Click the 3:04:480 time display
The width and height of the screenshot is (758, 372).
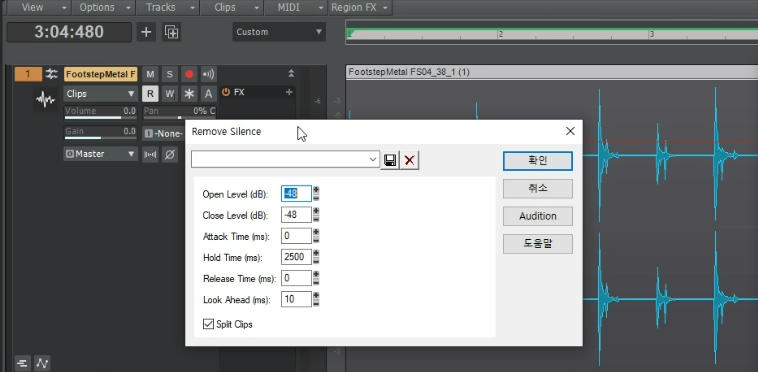pos(69,32)
